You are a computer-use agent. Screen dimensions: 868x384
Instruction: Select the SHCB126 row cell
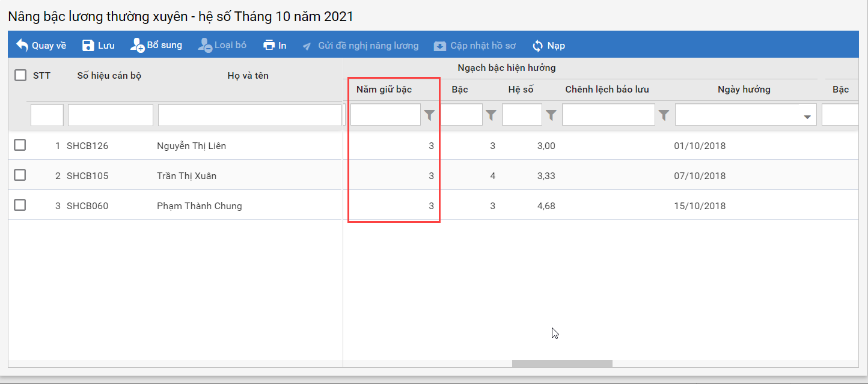(x=88, y=145)
